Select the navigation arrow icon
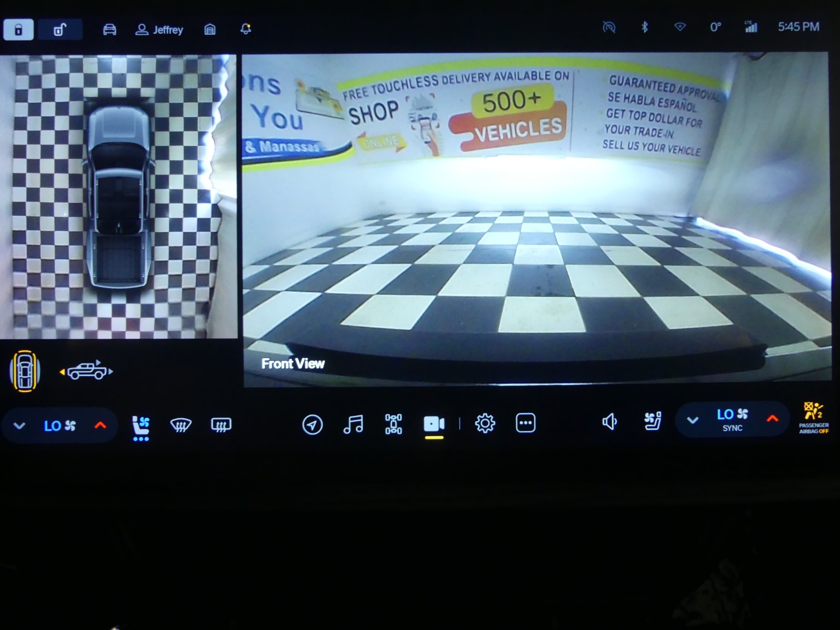 pos(313,425)
